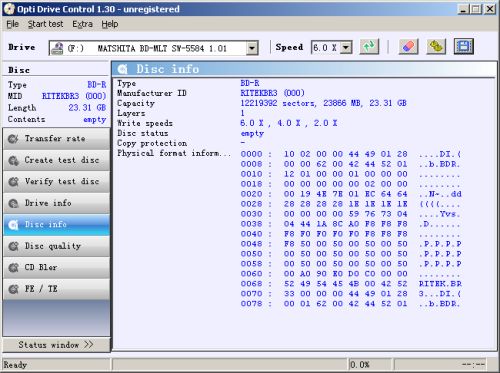The height and width of the screenshot is (373, 500).
Task: Open the FE / TE section
Action: tap(56, 289)
